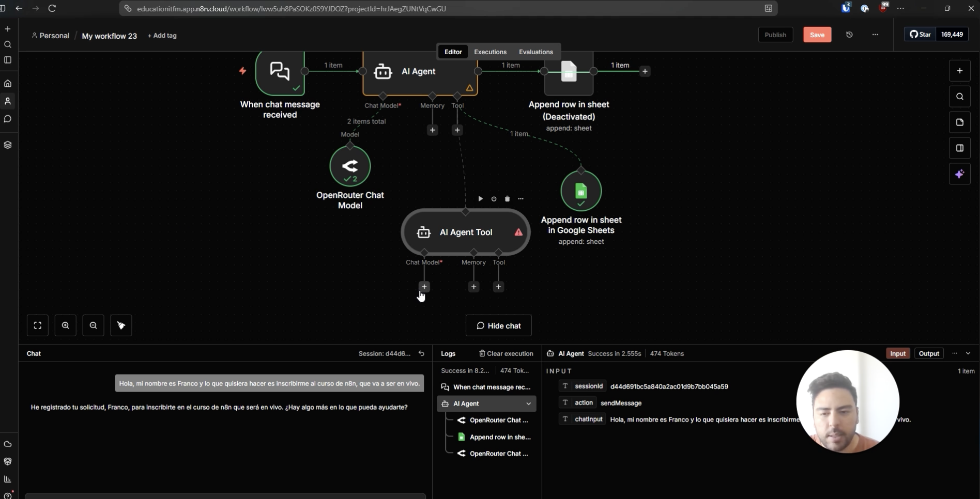
Task: Open the AI assistant sparkle icon
Action: tap(960, 174)
